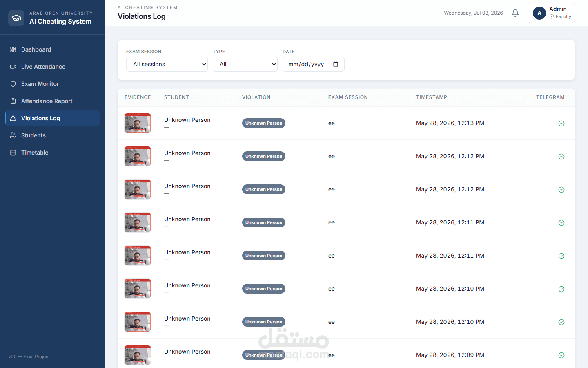The image size is (588, 368).
Task: Click the 'Faculty' role label under Admin
Action: click(563, 17)
